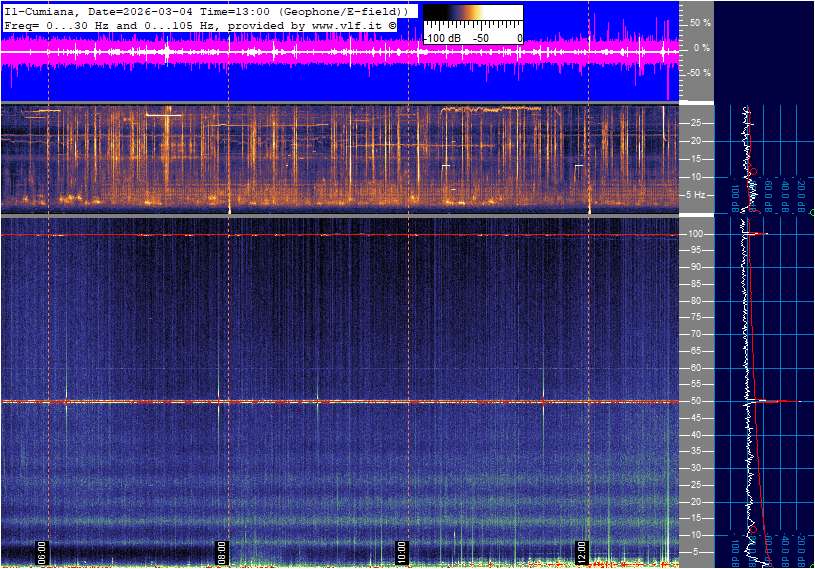
Task: Click the 75 Hz label on E-field axis
Action: tap(695, 318)
